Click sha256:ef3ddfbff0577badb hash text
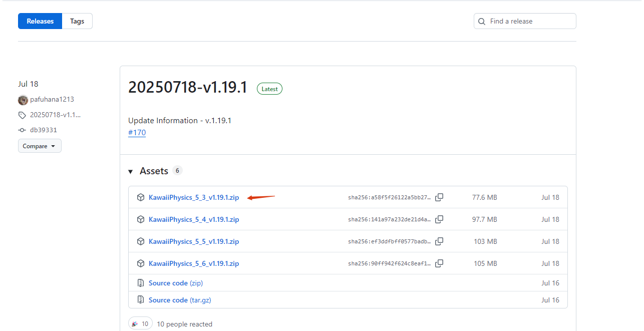This screenshot has width=644, height=331. (x=390, y=241)
